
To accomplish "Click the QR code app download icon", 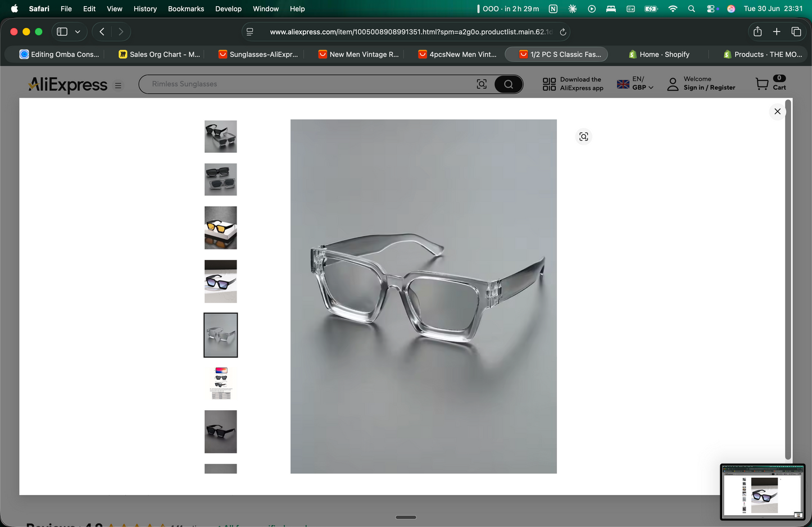I will coord(549,84).
